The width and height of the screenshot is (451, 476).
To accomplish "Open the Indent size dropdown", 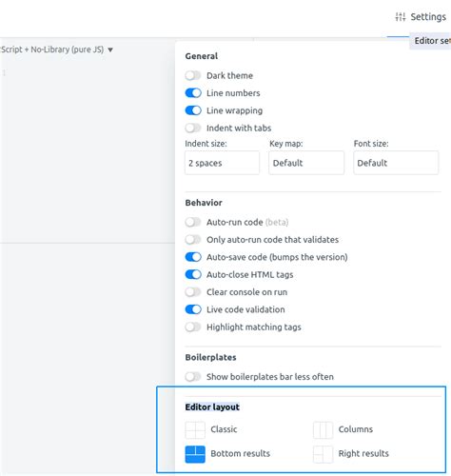I will pos(222,163).
